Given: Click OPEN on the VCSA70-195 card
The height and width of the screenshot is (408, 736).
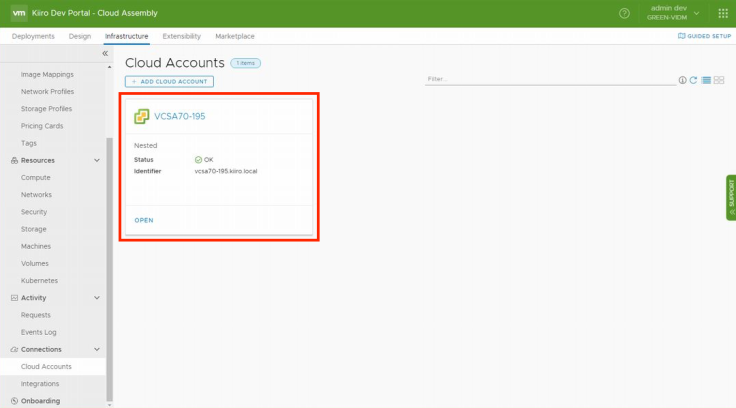Looking at the screenshot, I should [x=144, y=220].
